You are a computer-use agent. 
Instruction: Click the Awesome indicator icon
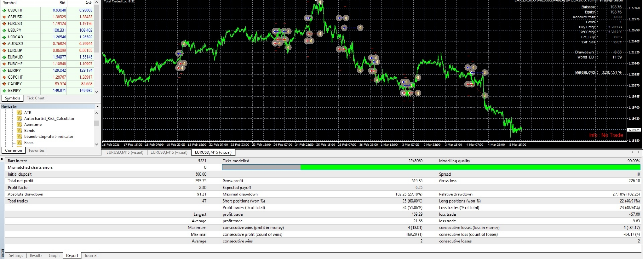click(x=20, y=125)
